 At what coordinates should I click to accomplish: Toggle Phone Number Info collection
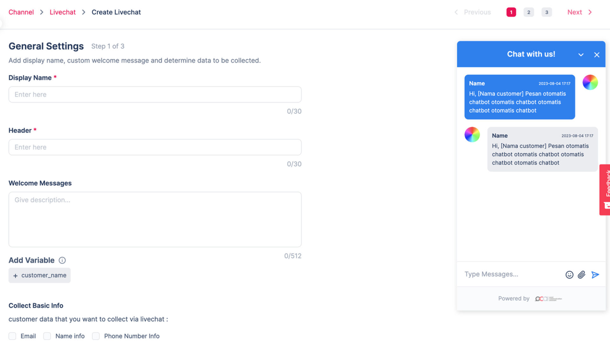[x=96, y=336]
